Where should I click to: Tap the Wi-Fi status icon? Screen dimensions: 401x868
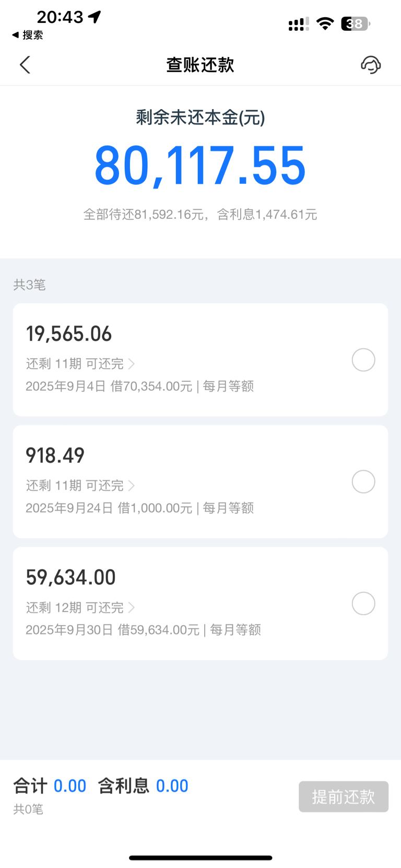(x=325, y=24)
